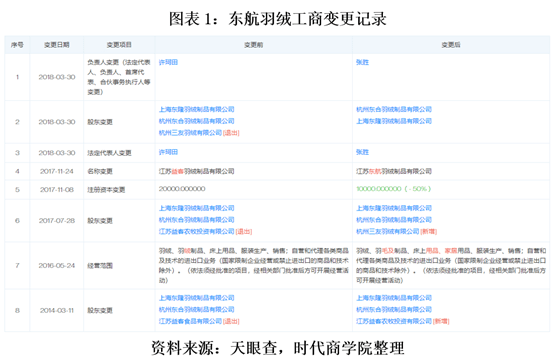
Task: Select the green 10000.000000 (-50%) value
Action: [x=393, y=189]
